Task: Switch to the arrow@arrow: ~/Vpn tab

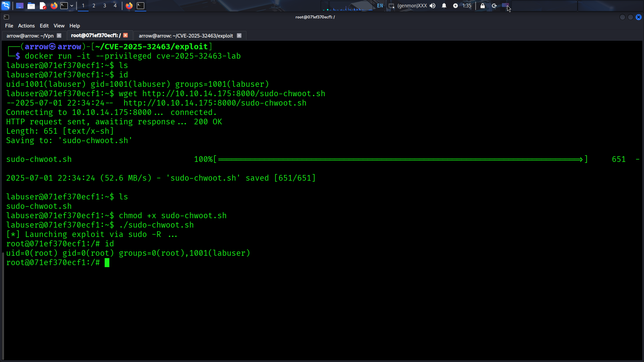Action: coord(30,36)
